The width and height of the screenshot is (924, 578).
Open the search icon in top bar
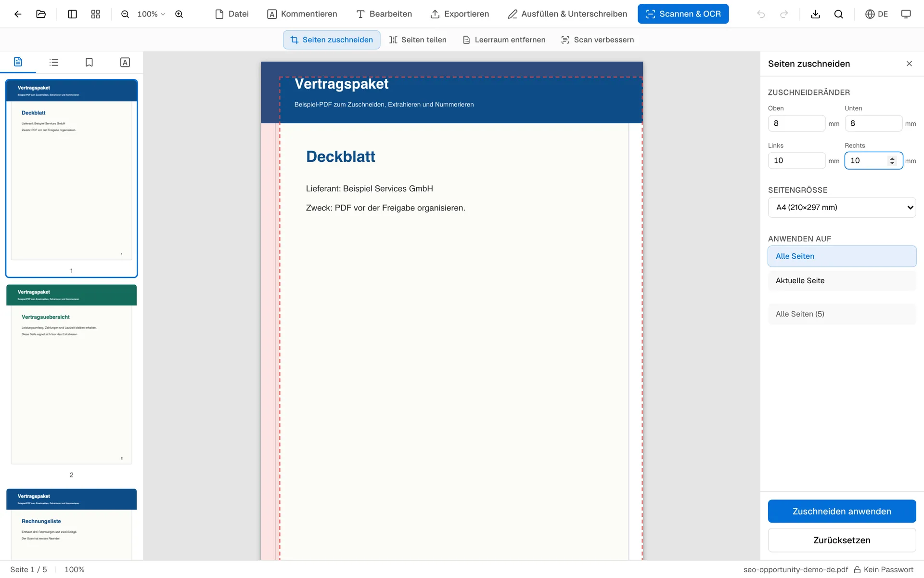(838, 14)
